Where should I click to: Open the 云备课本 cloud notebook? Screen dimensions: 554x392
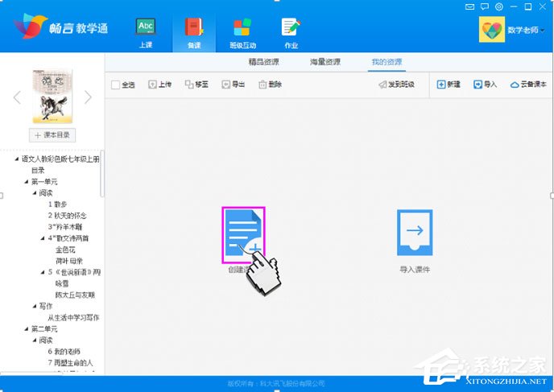pyautogui.click(x=528, y=85)
